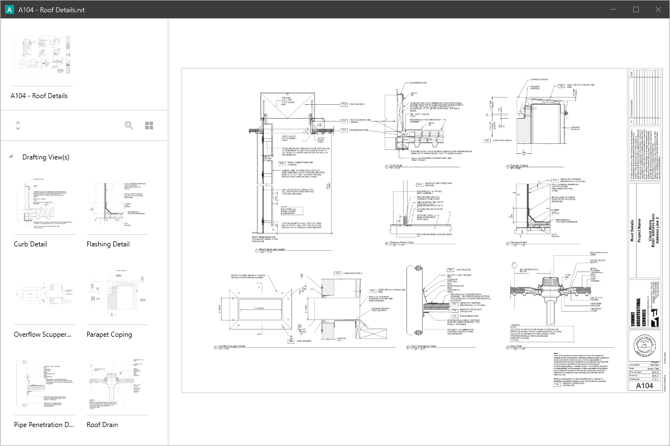Select the Flashing Detail drafting view
Screen dimensions: 670x446
[x=118, y=207]
